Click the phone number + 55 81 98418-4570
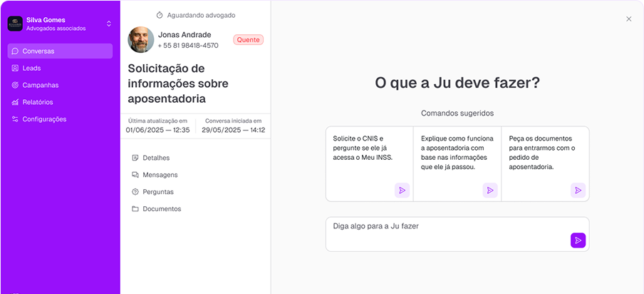This screenshot has height=294, width=644. [x=188, y=46]
